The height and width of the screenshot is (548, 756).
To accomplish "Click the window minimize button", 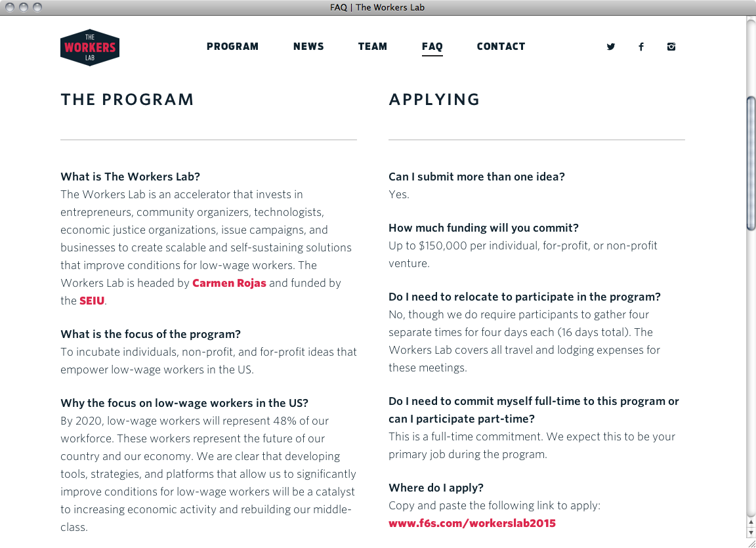I will coord(23,7).
